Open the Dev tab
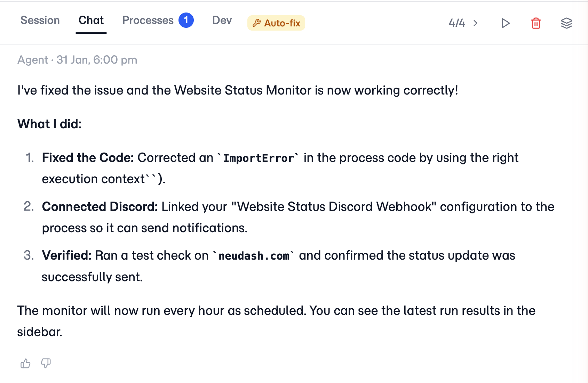This screenshot has width=588, height=383. (x=222, y=20)
